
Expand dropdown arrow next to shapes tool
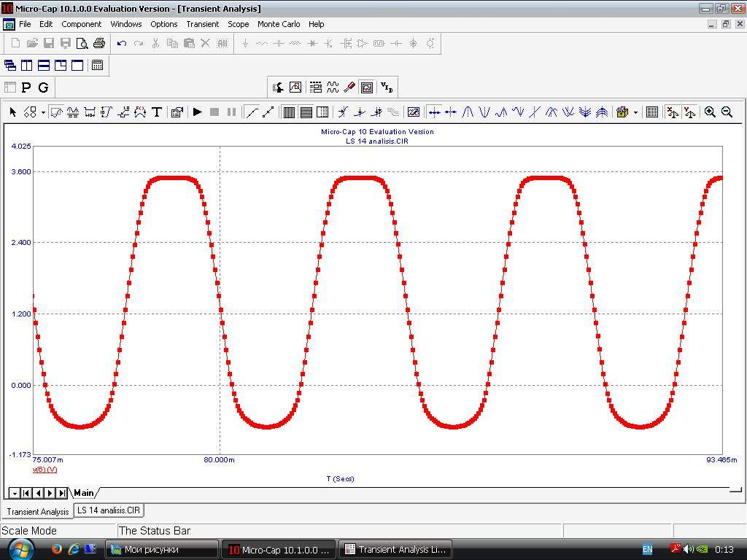pos(43,112)
